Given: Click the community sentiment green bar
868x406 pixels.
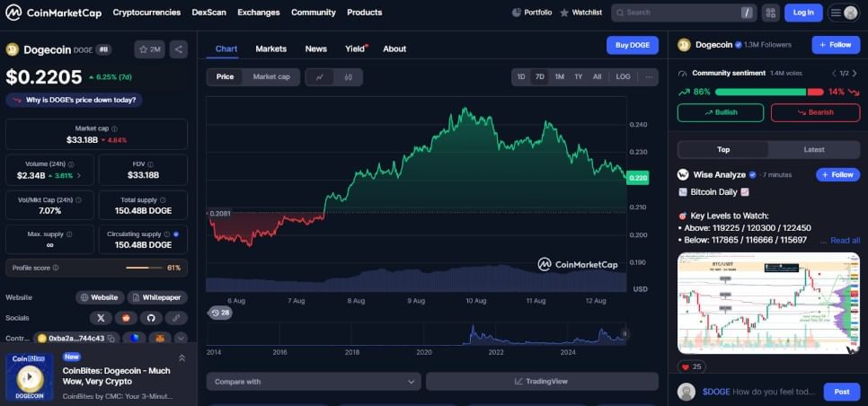Looking at the screenshot, I should pos(760,92).
